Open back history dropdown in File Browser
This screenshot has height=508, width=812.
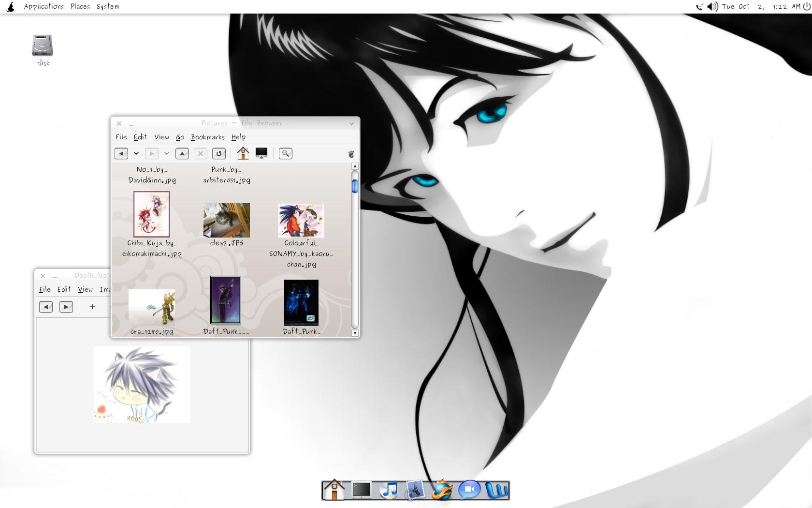(136, 153)
